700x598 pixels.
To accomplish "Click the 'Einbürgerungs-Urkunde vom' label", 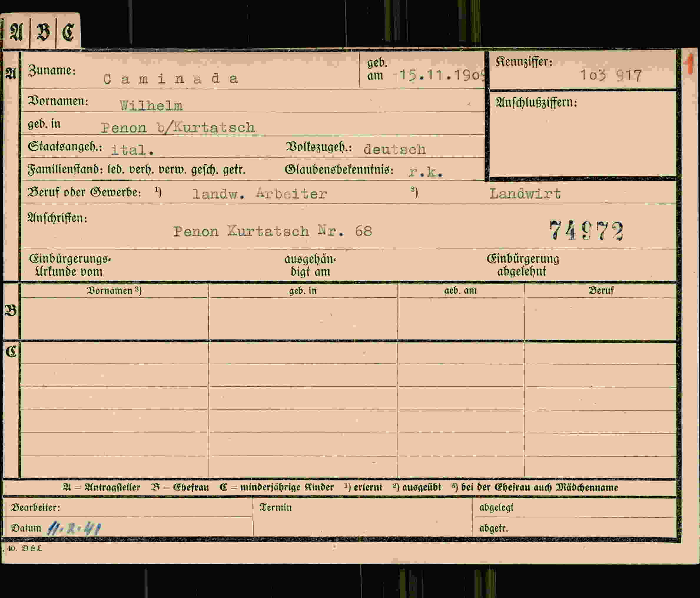I will click(69, 265).
